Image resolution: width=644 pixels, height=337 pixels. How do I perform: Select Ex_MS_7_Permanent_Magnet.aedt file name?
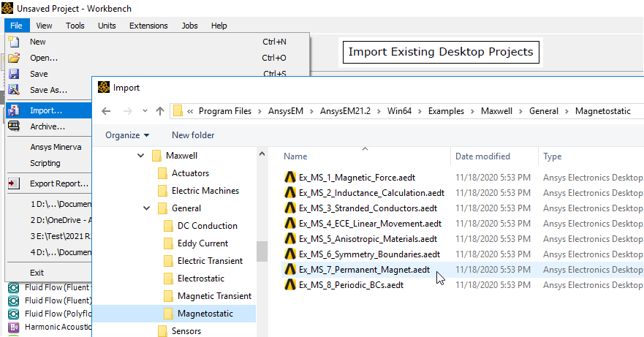tap(364, 270)
